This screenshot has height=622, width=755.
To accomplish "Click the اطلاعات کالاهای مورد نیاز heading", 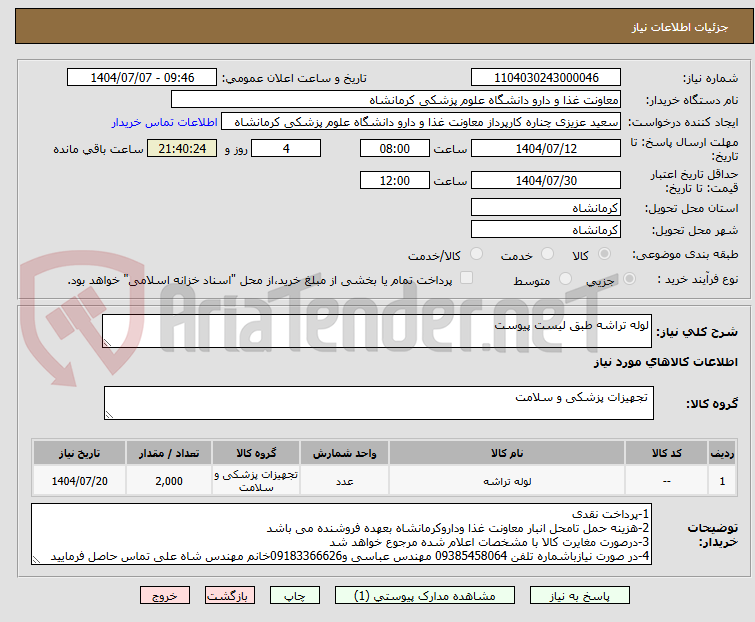I will pos(665,362).
